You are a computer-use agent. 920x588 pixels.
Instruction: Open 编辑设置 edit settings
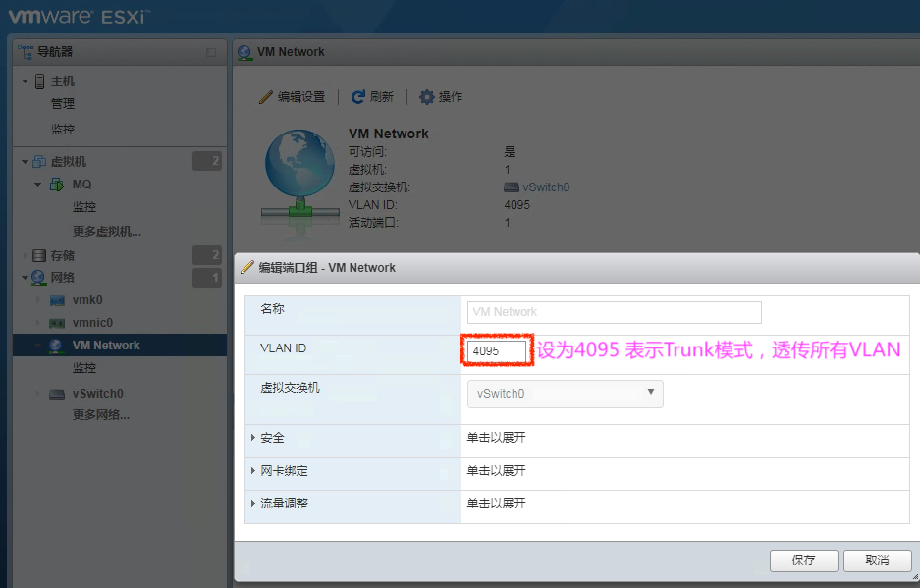(x=293, y=97)
